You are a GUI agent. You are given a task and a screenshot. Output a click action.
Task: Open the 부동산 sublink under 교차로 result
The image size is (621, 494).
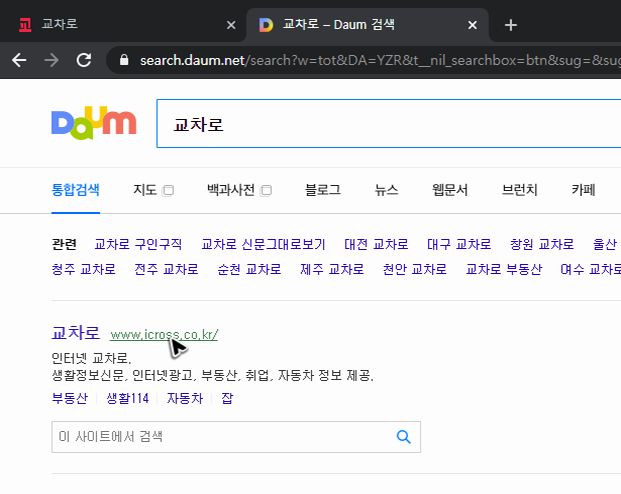(70, 398)
